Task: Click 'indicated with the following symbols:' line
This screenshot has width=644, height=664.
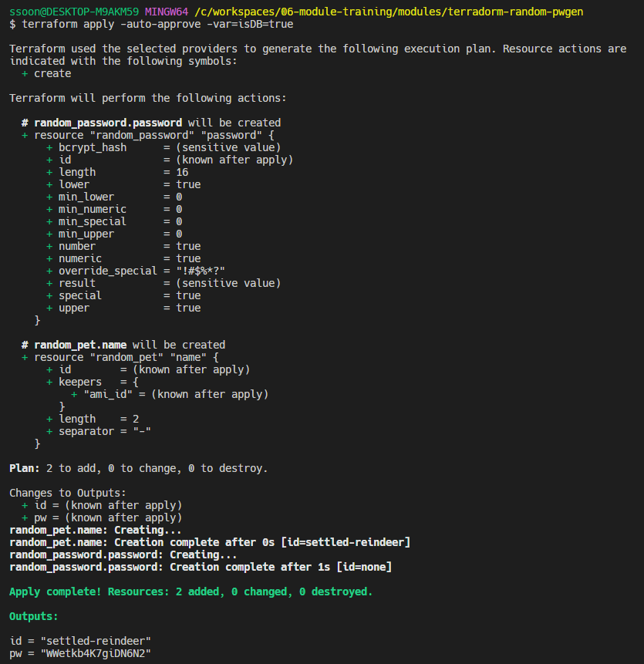Action: (123, 61)
